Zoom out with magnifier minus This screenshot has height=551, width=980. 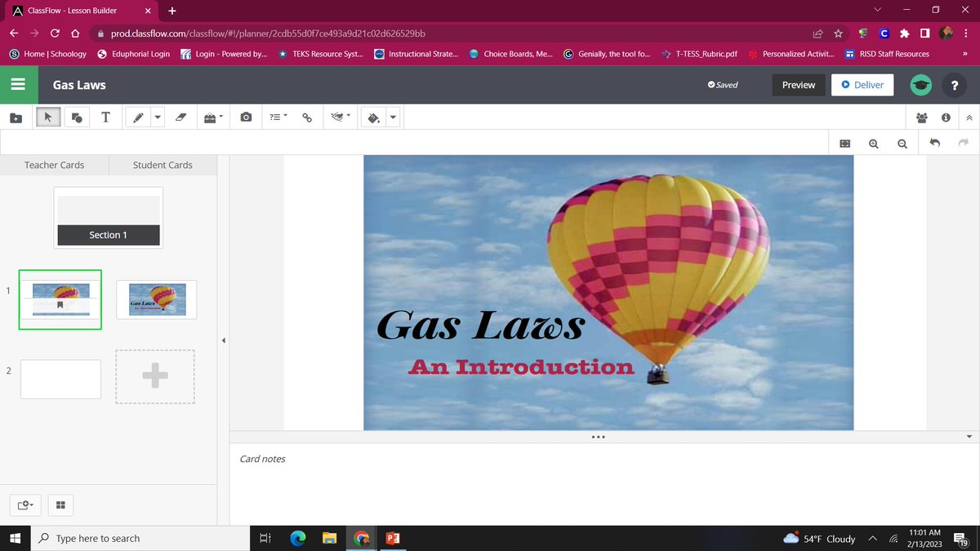902,143
